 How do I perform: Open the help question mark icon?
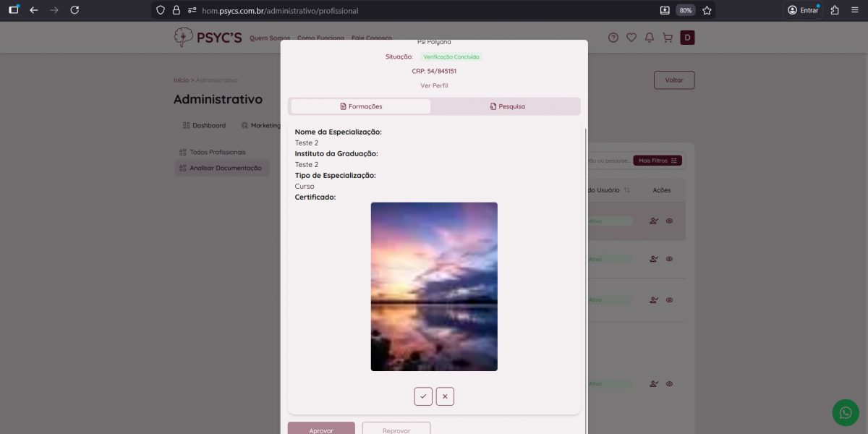(x=613, y=38)
